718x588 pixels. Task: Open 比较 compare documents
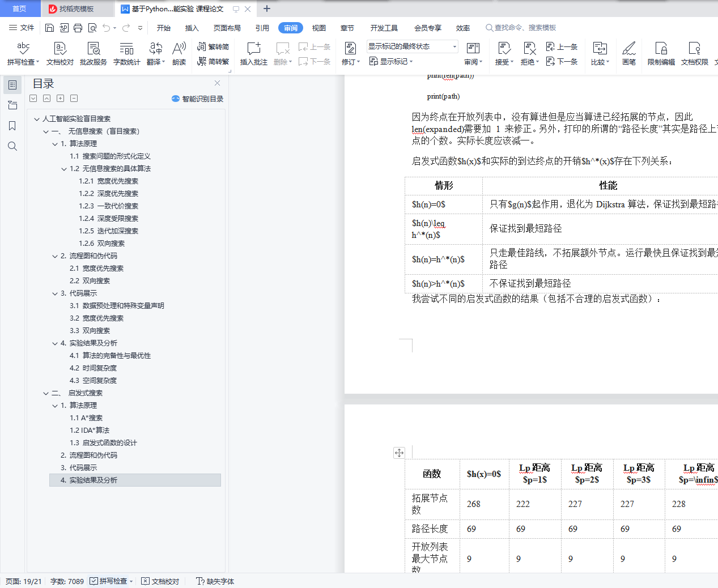[x=600, y=54]
